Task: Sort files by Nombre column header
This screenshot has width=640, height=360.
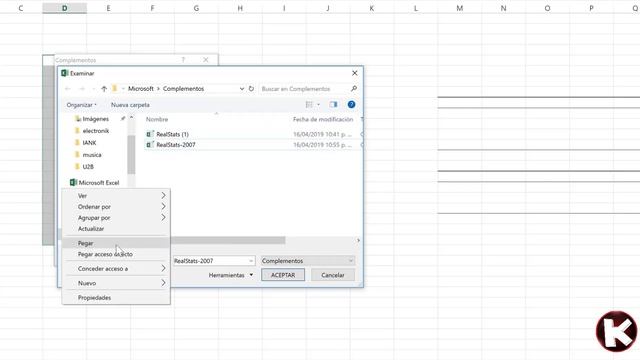Action: click(x=157, y=119)
